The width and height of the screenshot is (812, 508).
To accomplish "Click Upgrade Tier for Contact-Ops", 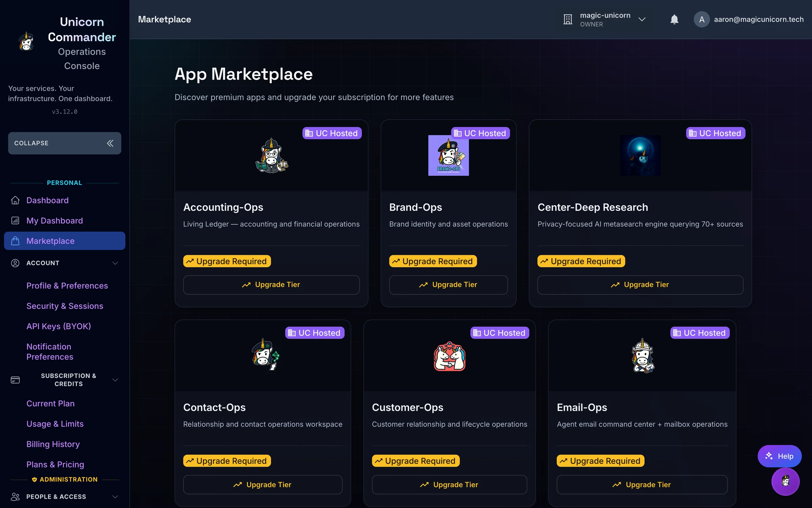I will 263,485.
